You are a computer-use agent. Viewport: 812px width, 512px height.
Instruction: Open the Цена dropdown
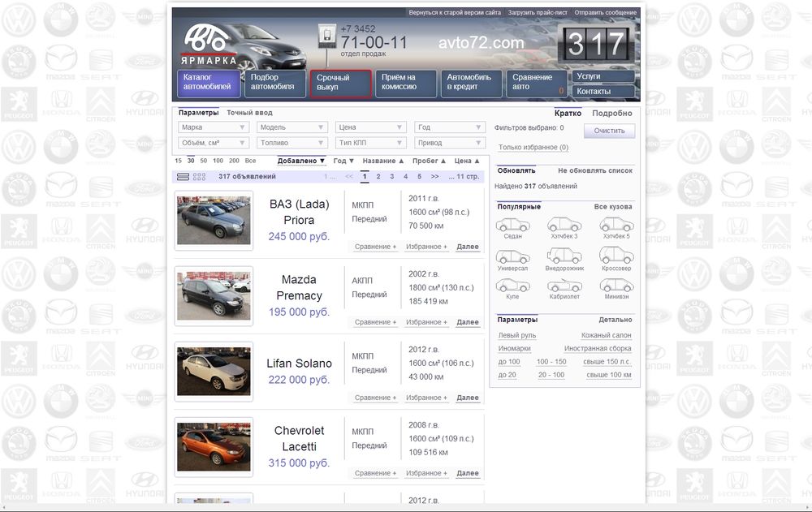point(371,127)
